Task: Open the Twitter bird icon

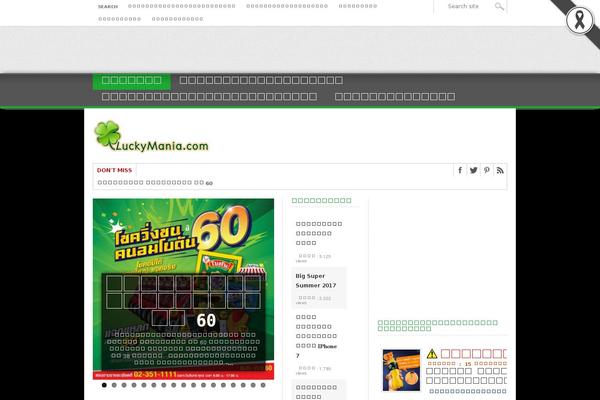Action: tap(473, 170)
